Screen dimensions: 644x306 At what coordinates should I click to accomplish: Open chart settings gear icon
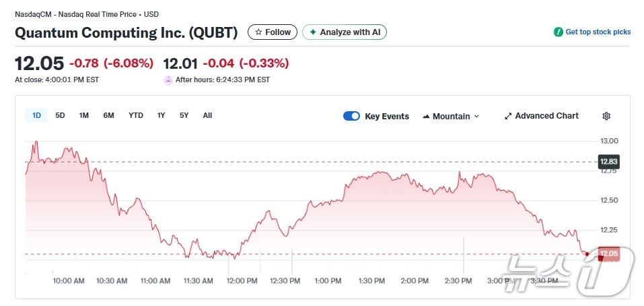click(606, 116)
